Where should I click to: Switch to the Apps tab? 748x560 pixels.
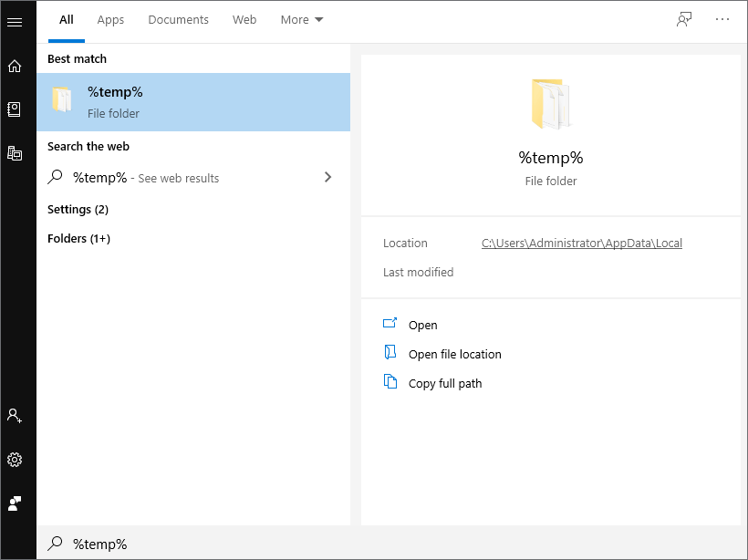[x=110, y=19]
